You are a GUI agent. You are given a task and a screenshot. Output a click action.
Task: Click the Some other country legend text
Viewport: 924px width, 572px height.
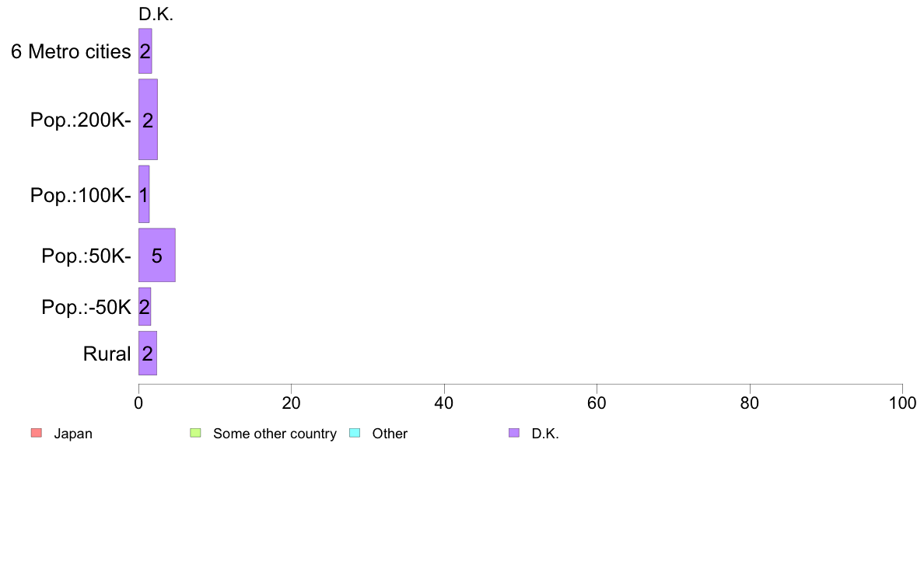[275, 434]
